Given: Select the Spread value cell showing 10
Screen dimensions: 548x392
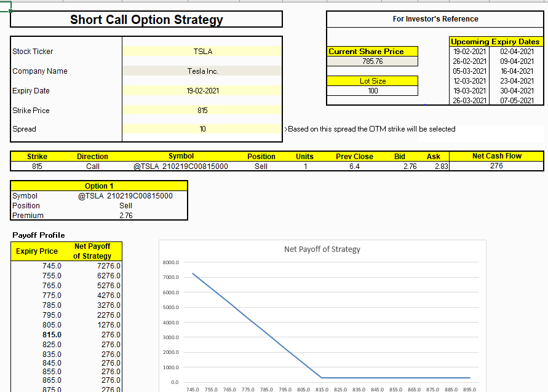Looking at the screenshot, I should [202, 129].
